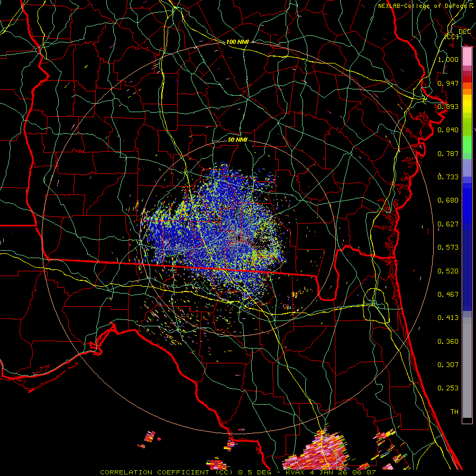
Task: Select the 0.893 scale value
Action: [448, 106]
